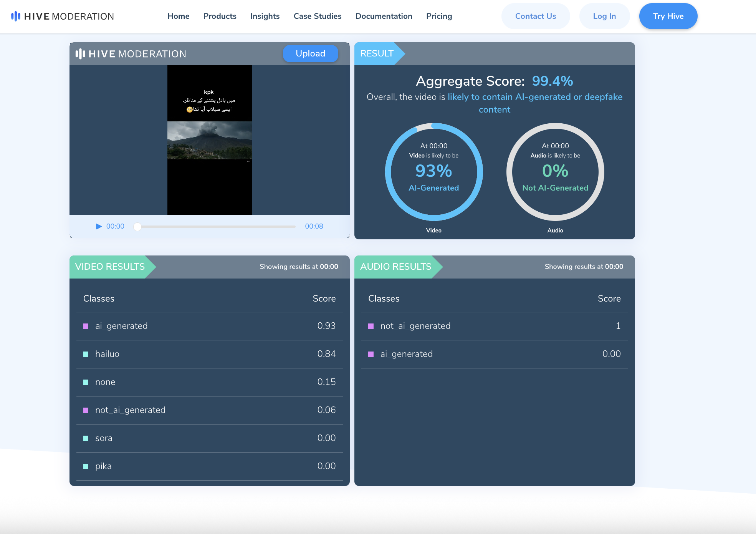Play the video with the play icon
The height and width of the screenshot is (534, 756).
[x=99, y=226]
